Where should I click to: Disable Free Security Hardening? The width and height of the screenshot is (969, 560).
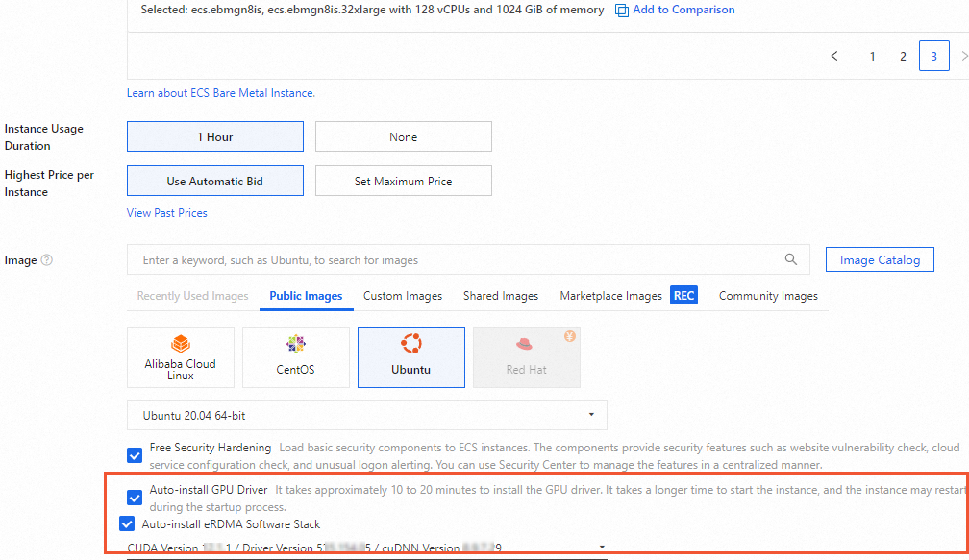click(x=134, y=455)
